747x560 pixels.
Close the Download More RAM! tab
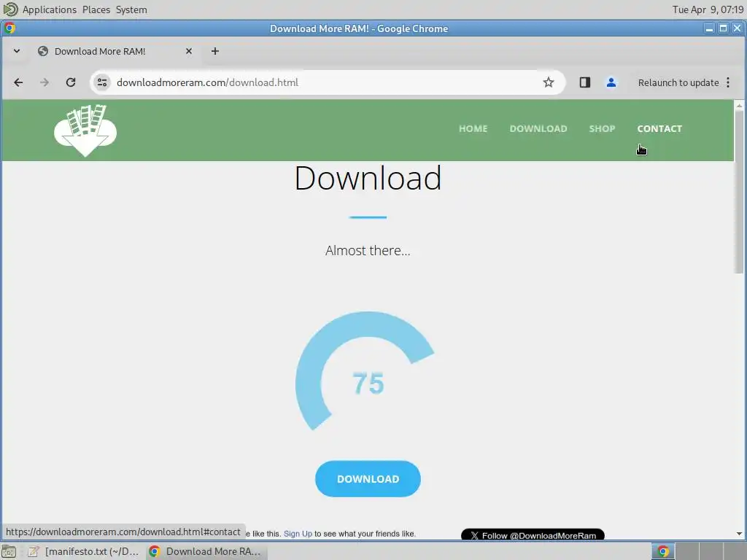[x=189, y=51]
